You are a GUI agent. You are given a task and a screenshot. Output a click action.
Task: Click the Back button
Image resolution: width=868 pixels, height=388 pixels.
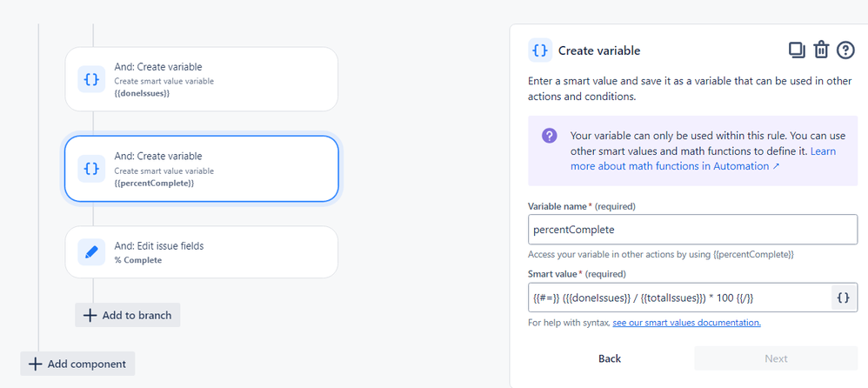tap(610, 358)
